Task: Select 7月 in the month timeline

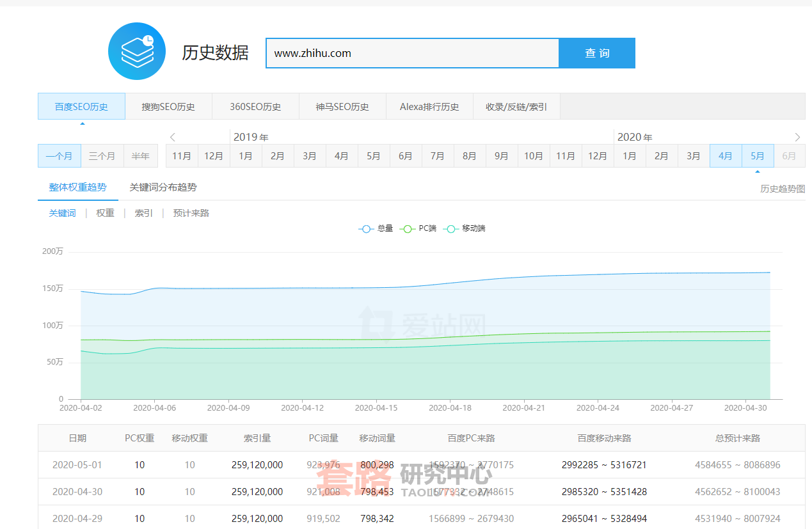Action: point(438,155)
